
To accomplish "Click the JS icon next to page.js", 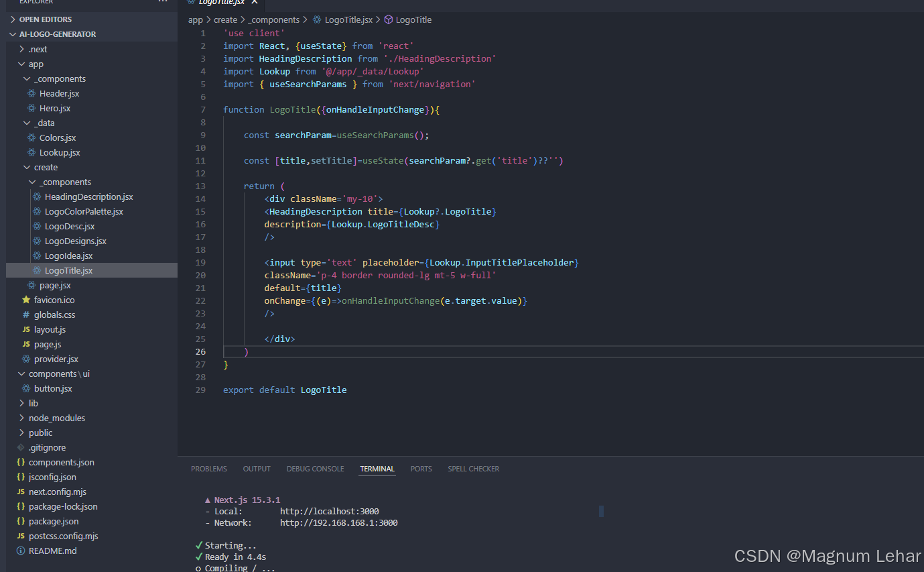I will 26,344.
